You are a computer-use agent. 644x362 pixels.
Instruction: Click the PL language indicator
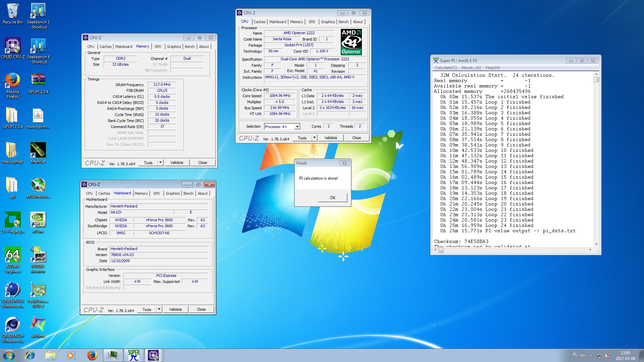575,355
